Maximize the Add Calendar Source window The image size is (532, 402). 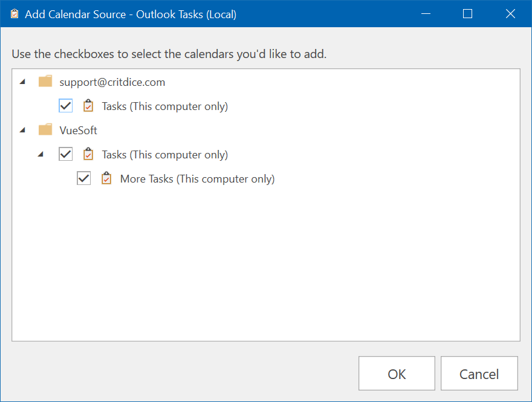tap(467, 14)
